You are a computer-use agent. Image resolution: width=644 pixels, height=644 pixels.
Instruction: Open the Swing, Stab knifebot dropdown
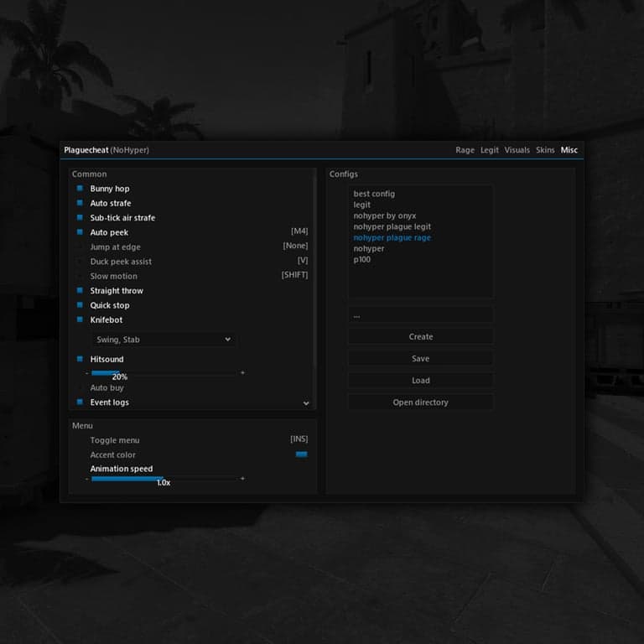click(x=163, y=340)
